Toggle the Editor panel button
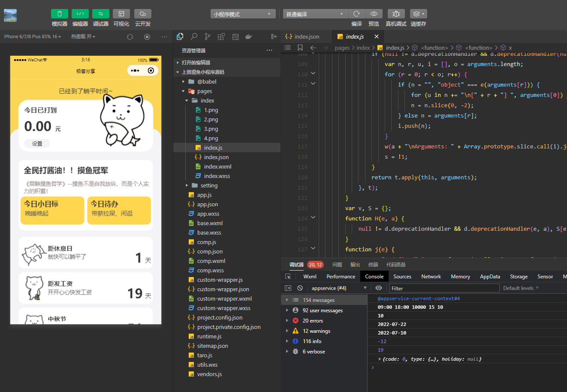This screenshot has width=567, height=392. click(80, 14)
